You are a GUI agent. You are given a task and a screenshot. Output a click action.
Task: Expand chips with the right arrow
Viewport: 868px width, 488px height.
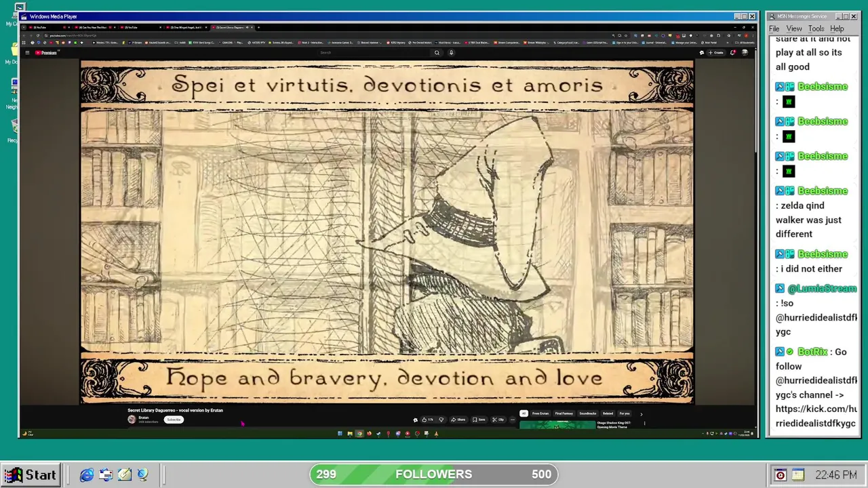(x=642, y=414)
